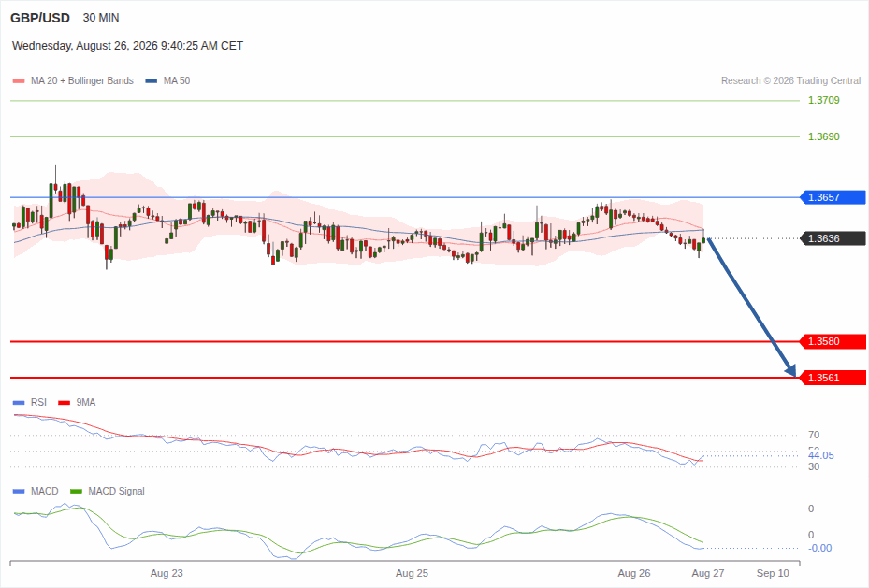Click the red 1.3580 support price tag

point(833,341)
